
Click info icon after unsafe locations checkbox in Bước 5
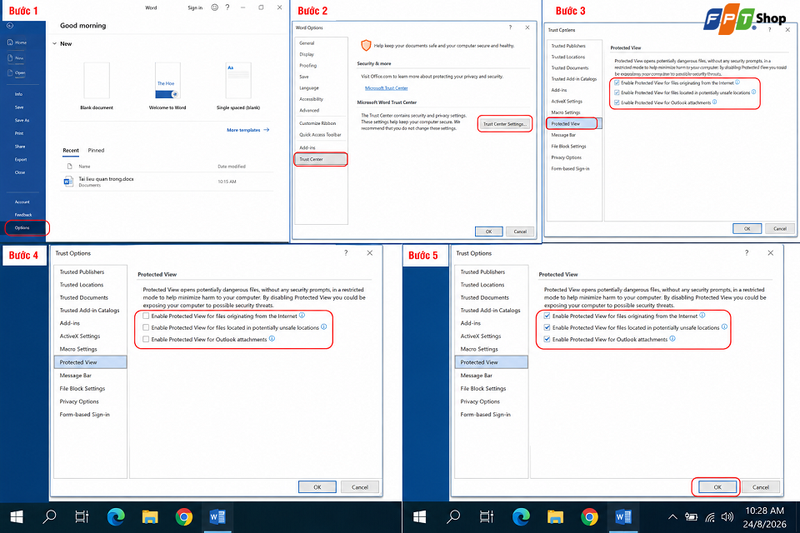pos(724,327)
